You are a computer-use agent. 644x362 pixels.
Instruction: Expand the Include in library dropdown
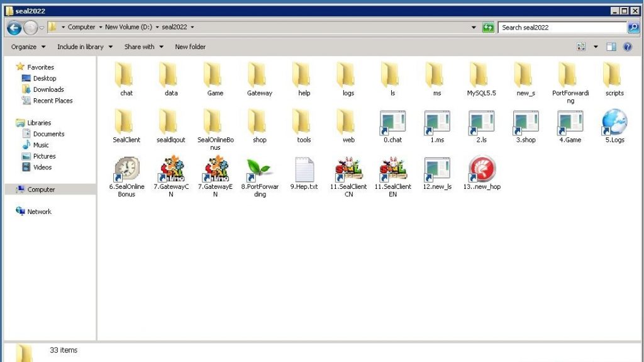(85, 47)
